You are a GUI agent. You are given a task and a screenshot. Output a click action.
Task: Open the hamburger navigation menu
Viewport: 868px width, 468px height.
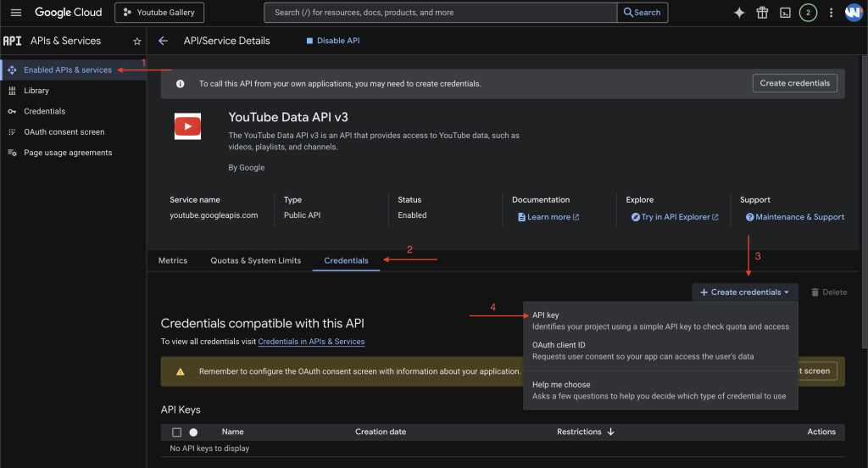(x=15, y=13)
